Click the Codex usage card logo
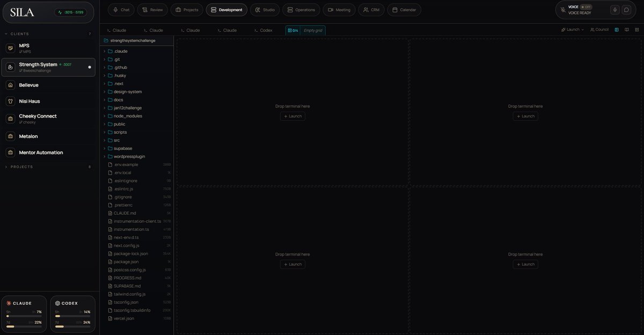 (x=57, y=303)
